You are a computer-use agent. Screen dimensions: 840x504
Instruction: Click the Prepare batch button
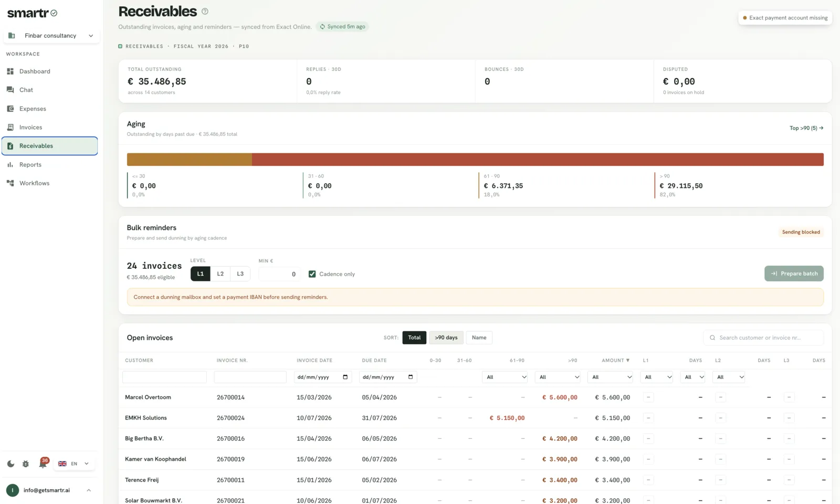[x=794, y=274]
